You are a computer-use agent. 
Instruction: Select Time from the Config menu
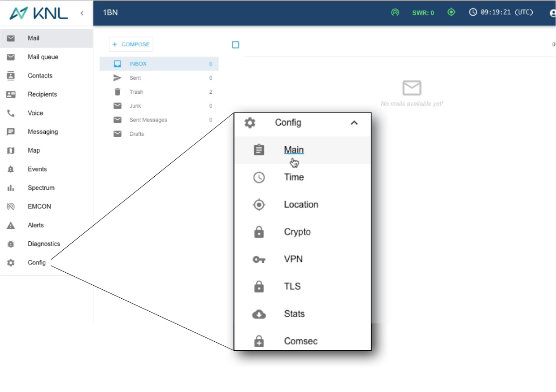pos(294,177)
